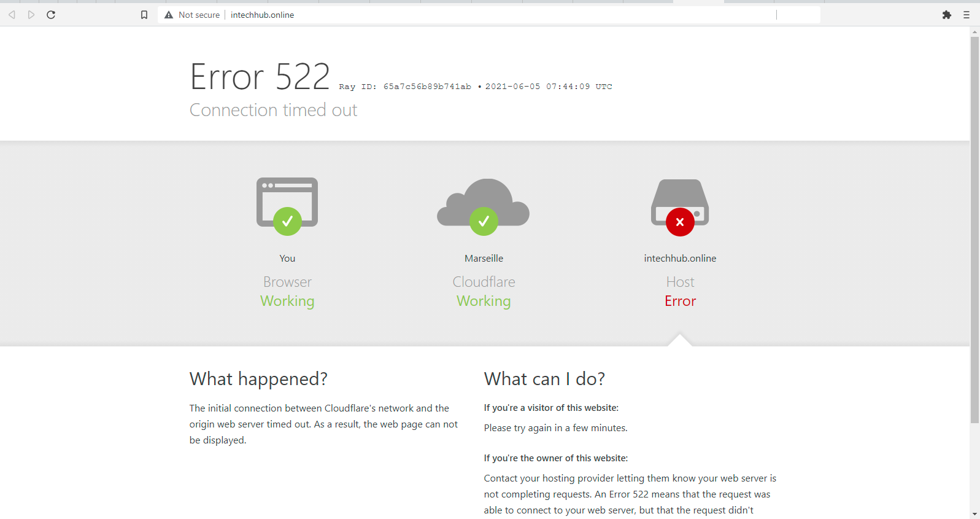Click the red Error status text
The width and height of the screenshot is (980, 519).
coord(680,301)
